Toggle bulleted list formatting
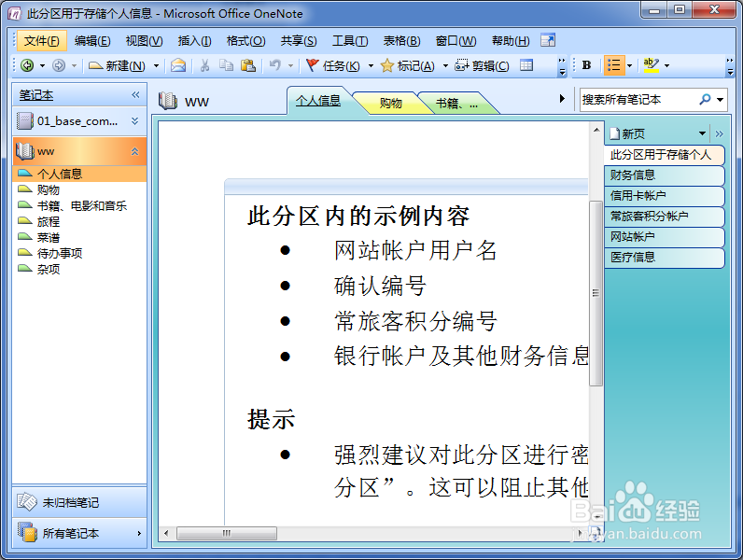Viewport: 743px width, 560px height. point(614,65)
